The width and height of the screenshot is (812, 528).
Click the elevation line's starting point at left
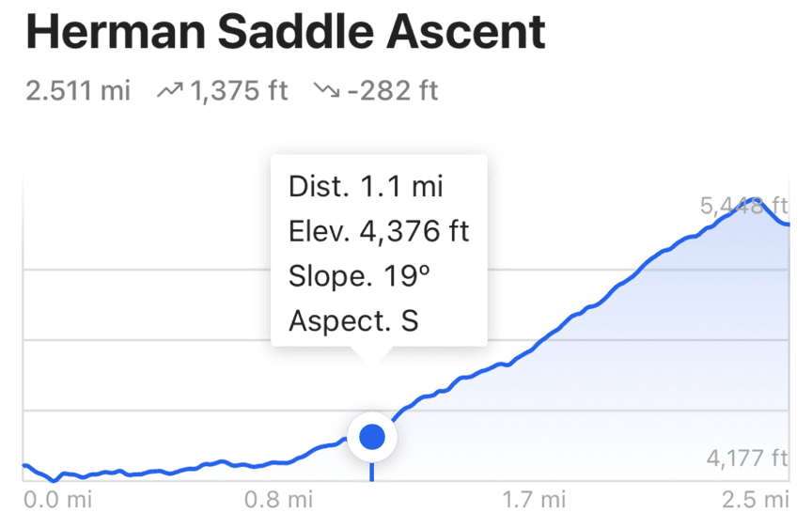(x=24, y=465)
